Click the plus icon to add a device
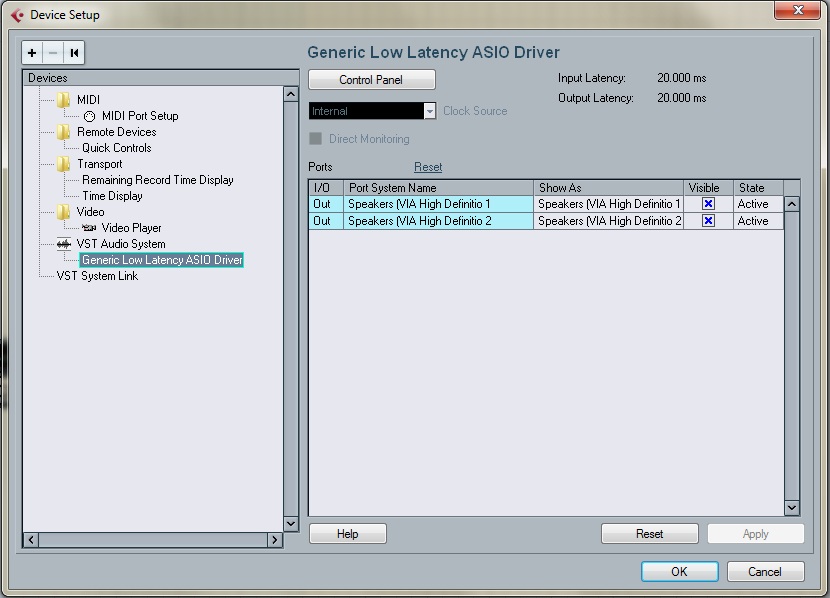 click(x=31, y=53)
